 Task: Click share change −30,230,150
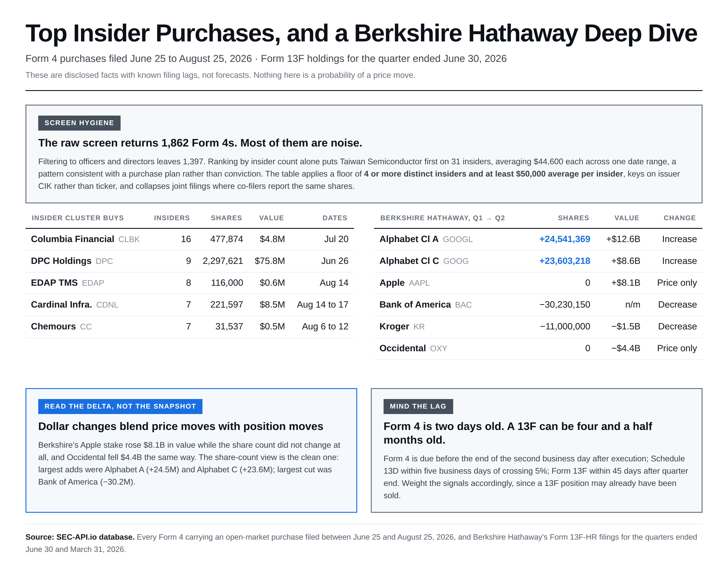565,305
